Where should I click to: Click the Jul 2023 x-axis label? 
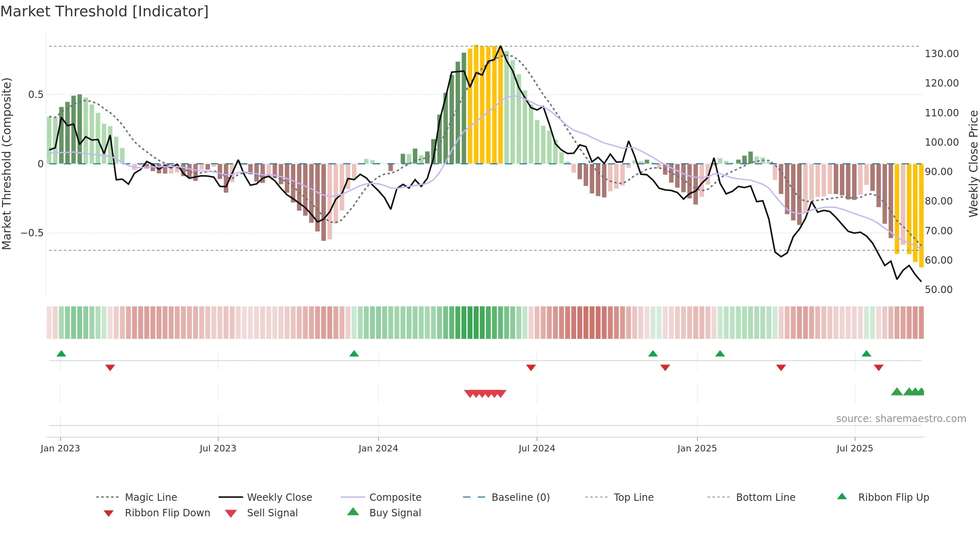point(218,449)
